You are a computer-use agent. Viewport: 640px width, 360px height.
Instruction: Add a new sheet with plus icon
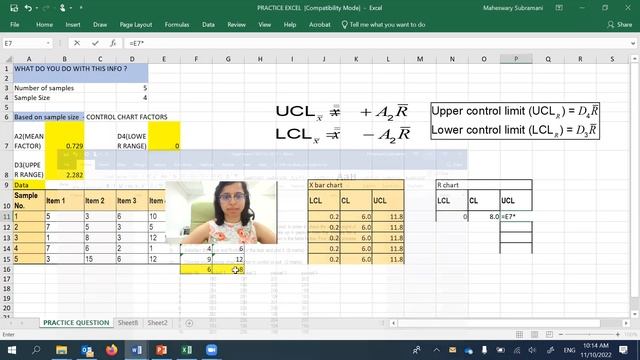tap(189, 323)
